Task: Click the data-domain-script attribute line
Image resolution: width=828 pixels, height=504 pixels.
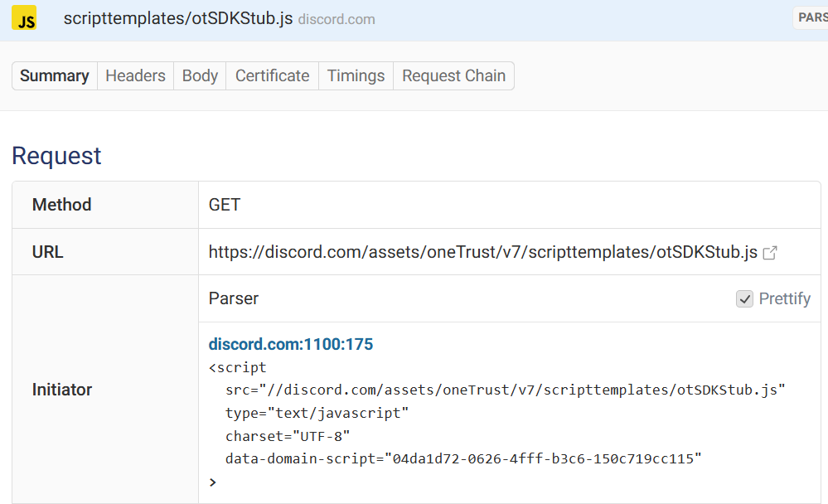Action: [462, 458]
